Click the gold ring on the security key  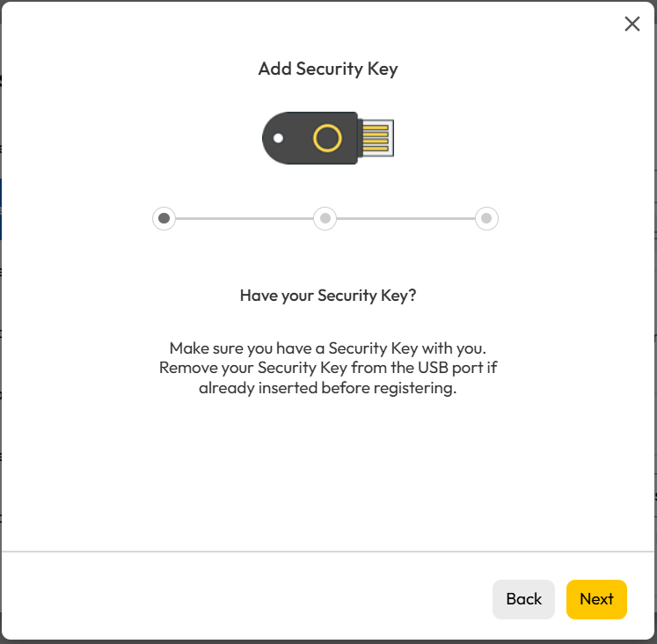click(327, 138)
